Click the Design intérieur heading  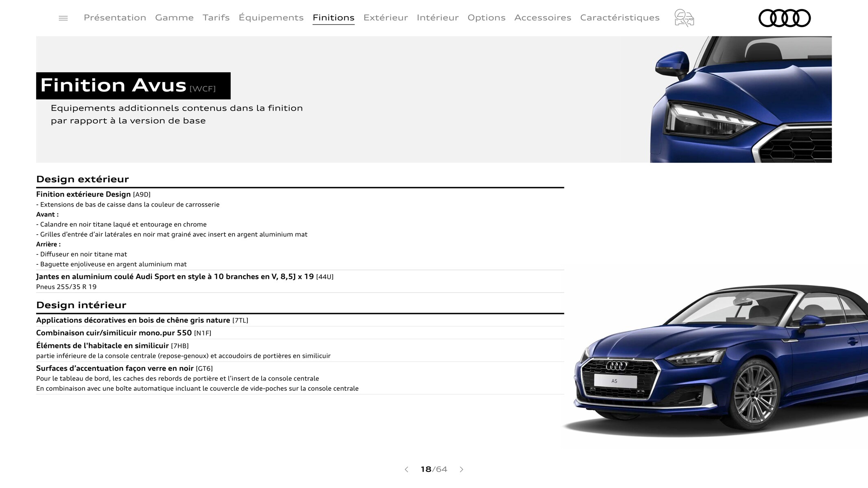tap(81, 305)
